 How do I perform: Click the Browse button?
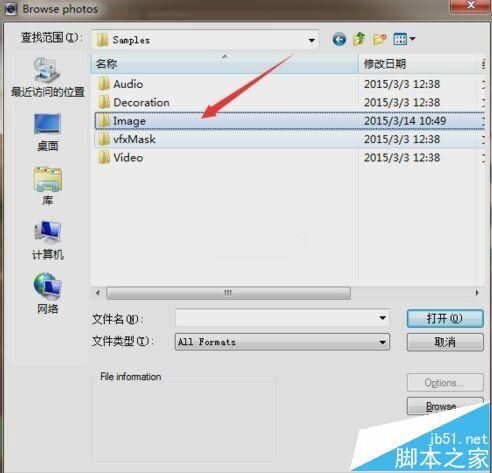click(445, 406)
